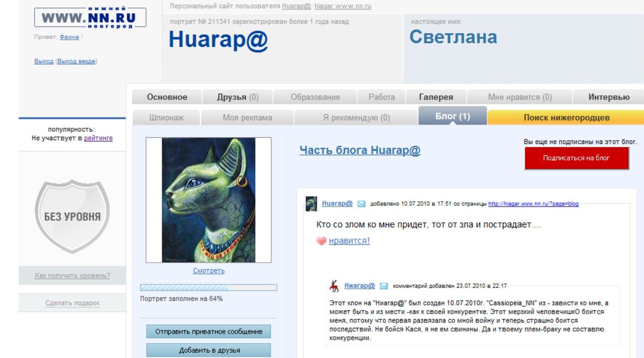Image resolution: width=644 pixels, height=358 pixels.
Task: Select the Блог (1) tab
Action: 453,116
